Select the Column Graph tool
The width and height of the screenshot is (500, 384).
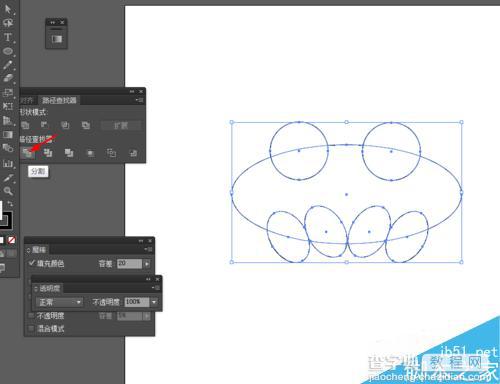point(8,164)
